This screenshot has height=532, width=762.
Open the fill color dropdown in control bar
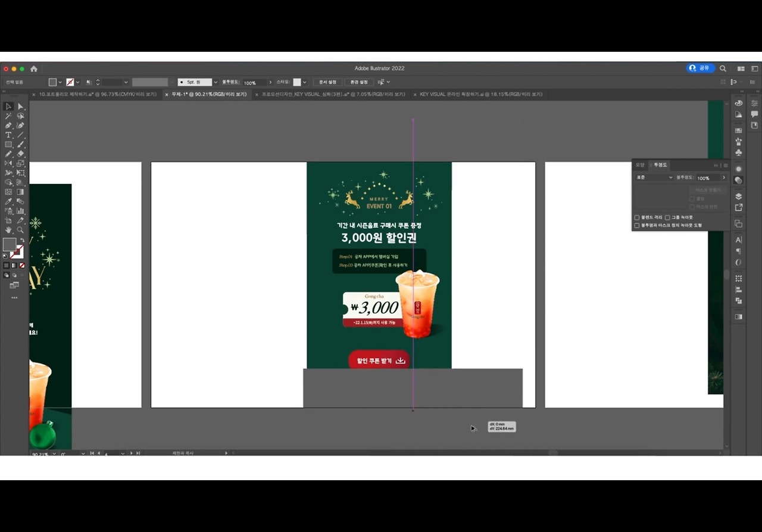click(60, 82)
